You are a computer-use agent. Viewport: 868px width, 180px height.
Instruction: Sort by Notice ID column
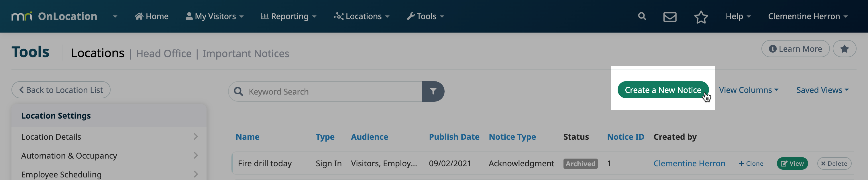pyautogui.click(x=625, y=137)
